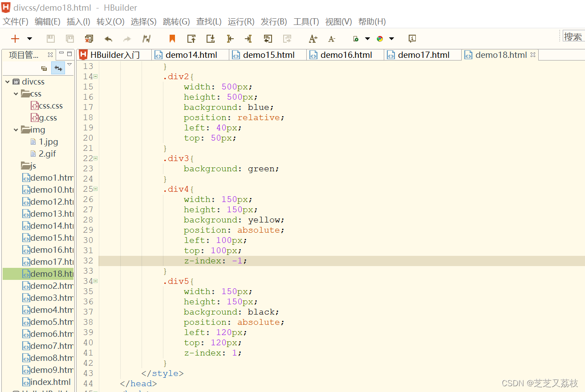
Task: Fold the .div5 rule at line 34
Action: point(96,281)
